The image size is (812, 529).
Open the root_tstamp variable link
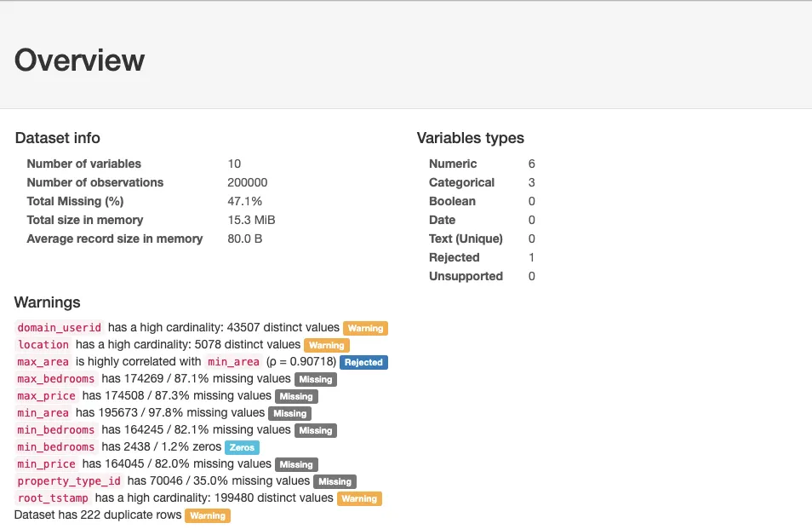click(x=53, y=498)
